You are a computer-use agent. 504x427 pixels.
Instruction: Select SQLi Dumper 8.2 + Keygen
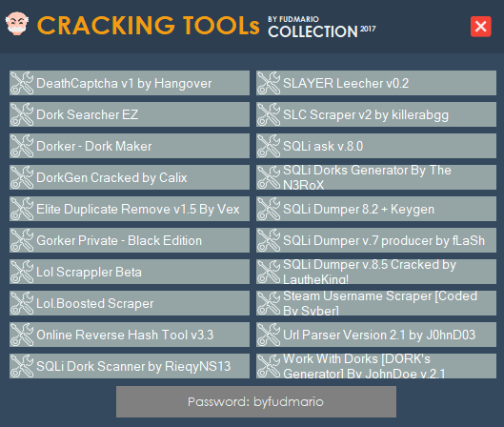tap(376, 209)
